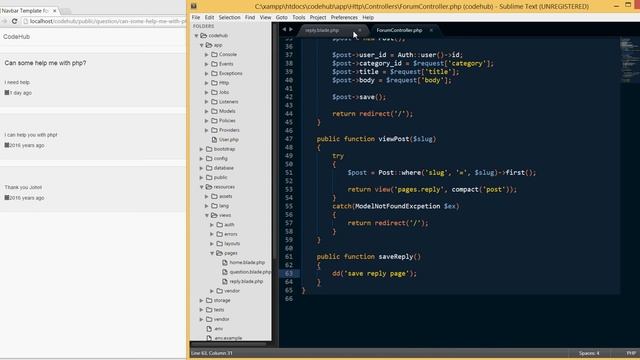
Task: Open the Preferences menu
Action: [344, 18]
